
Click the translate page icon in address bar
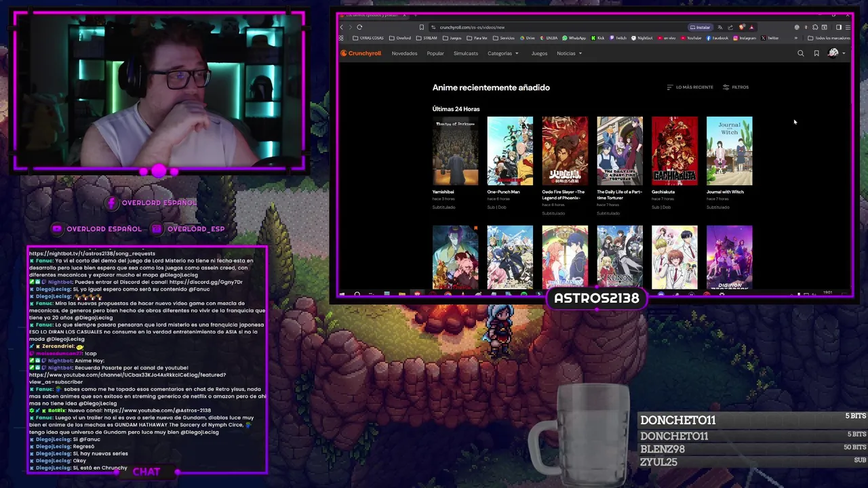click(720, 27)
